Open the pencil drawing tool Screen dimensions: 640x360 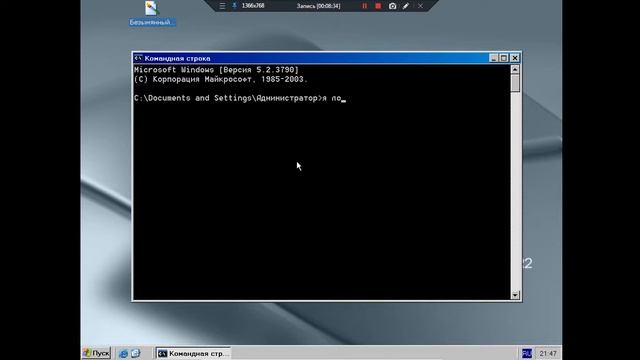pyautogui.click(x=406, y=6)
